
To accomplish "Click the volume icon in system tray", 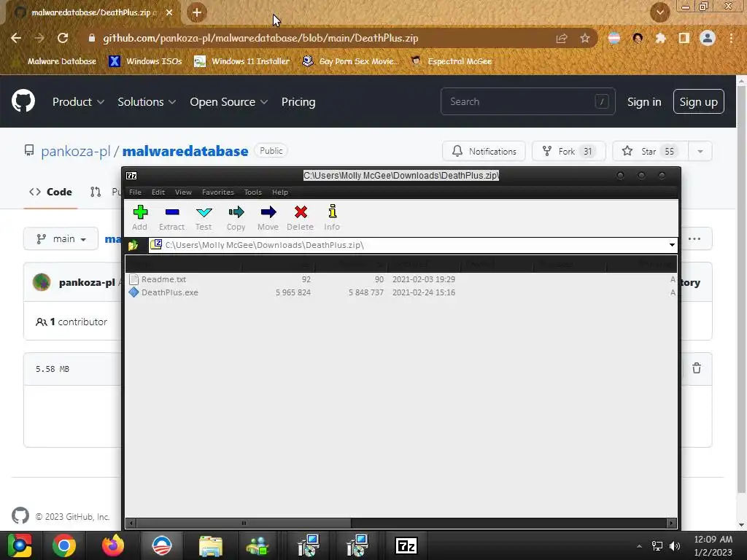I will [675, 546].
